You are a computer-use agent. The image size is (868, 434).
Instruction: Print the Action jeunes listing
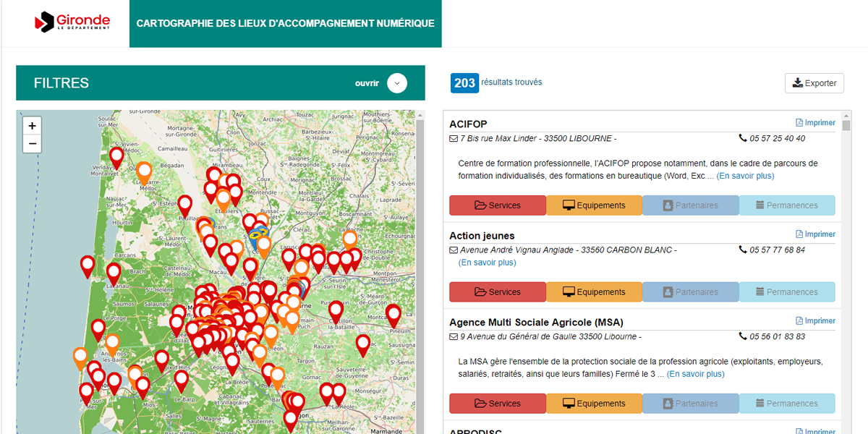(815, 234)
